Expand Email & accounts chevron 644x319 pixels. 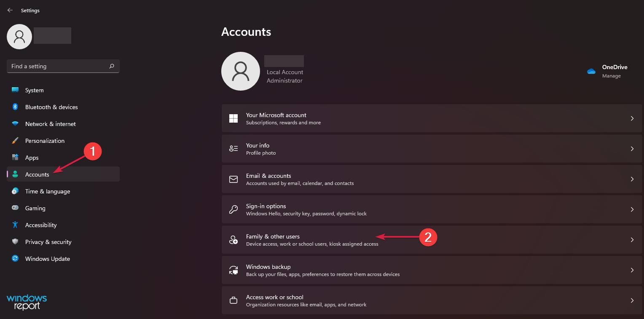click(x=632, y=179)
